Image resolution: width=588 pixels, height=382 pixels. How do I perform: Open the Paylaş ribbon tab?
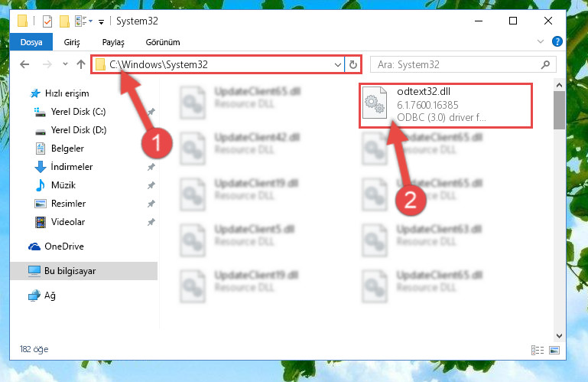pos(113,42)
